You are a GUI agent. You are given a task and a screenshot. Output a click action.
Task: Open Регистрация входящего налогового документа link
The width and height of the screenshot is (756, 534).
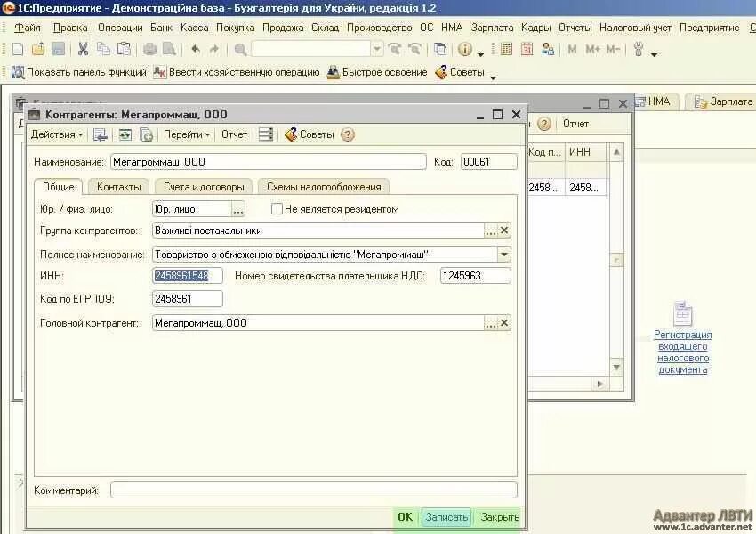click(683, 352)
